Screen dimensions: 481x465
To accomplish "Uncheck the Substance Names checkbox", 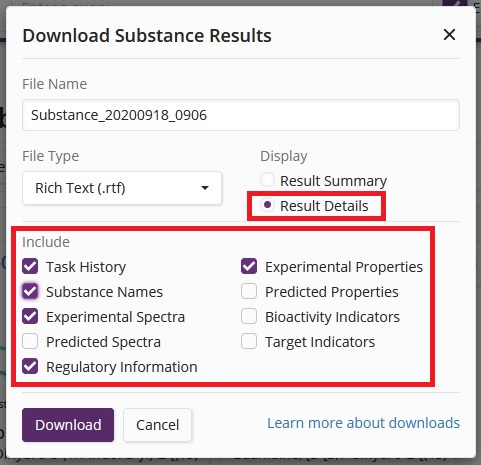I will tap(30, 291).
